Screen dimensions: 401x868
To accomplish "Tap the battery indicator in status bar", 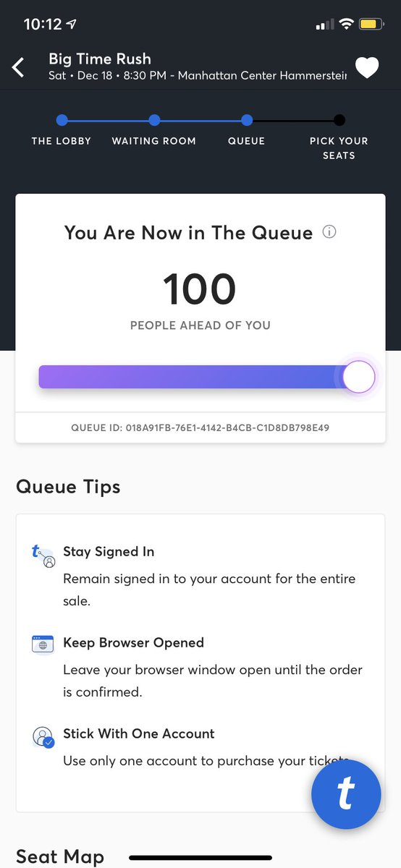I will [369, 24].
